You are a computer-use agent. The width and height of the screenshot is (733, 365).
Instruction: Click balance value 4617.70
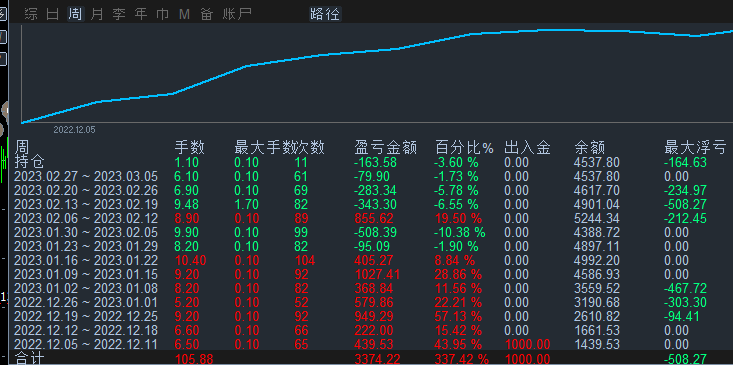(x=596, y=191)
